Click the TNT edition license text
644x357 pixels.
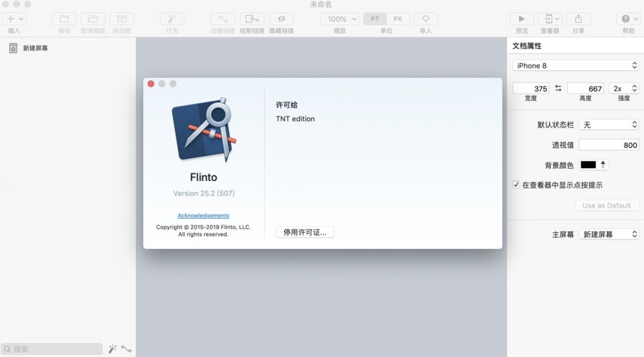[295, 119]
